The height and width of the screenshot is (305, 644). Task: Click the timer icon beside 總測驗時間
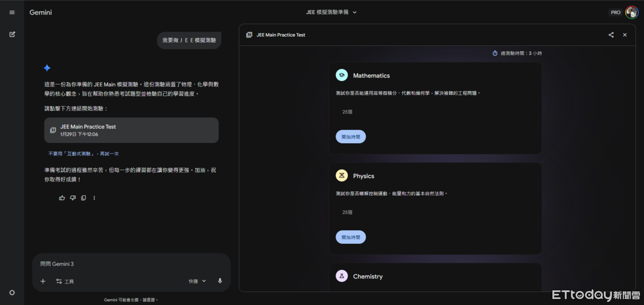click(x=495, y=53)
